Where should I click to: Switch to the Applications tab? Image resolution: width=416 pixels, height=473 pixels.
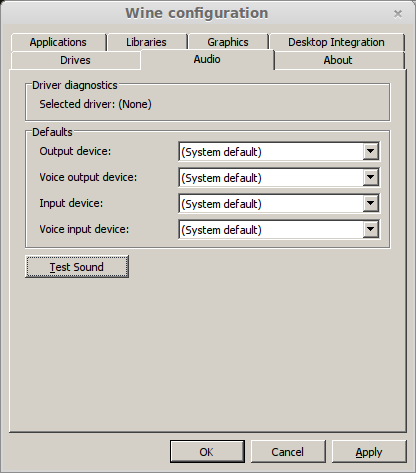point(58,42)
